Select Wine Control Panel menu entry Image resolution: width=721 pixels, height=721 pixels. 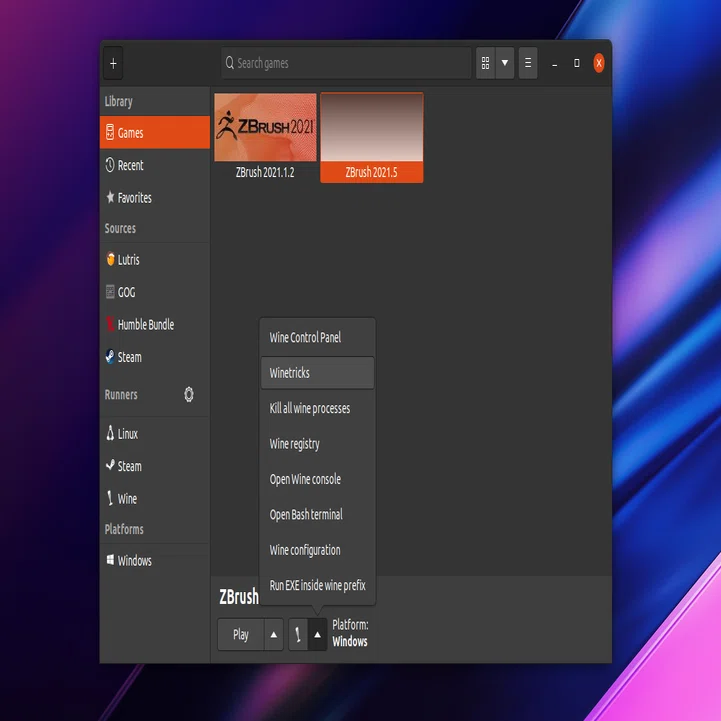pos(317,338)
